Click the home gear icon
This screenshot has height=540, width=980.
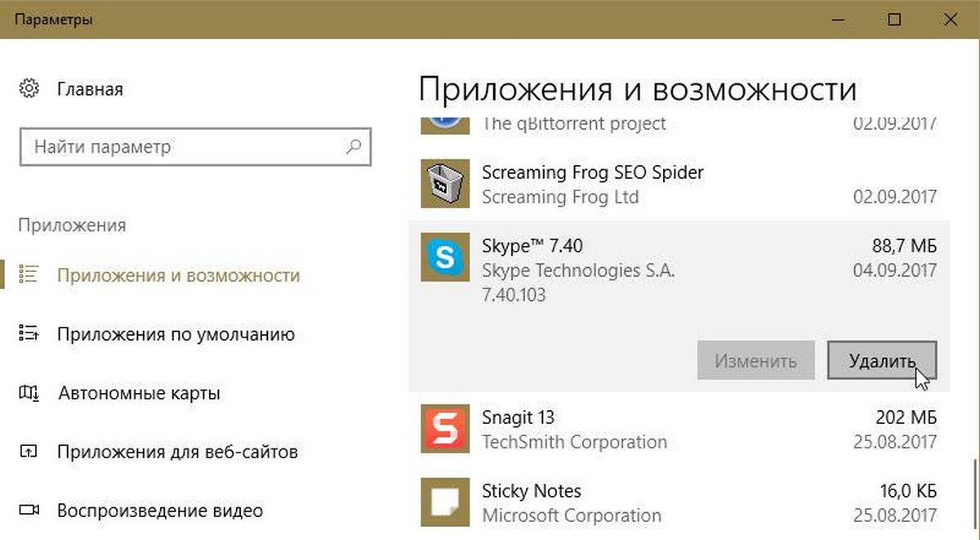tap(29, 88)
